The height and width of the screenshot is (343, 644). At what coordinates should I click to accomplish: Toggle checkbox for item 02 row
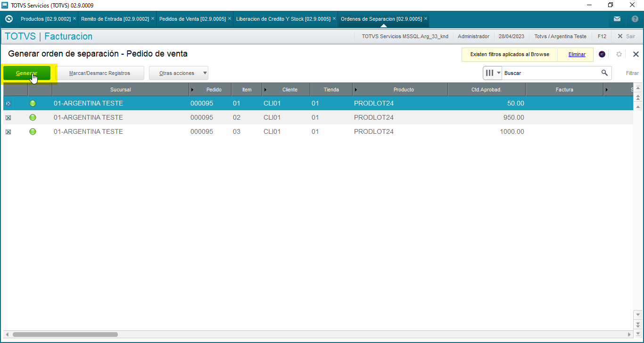[8, 118]
